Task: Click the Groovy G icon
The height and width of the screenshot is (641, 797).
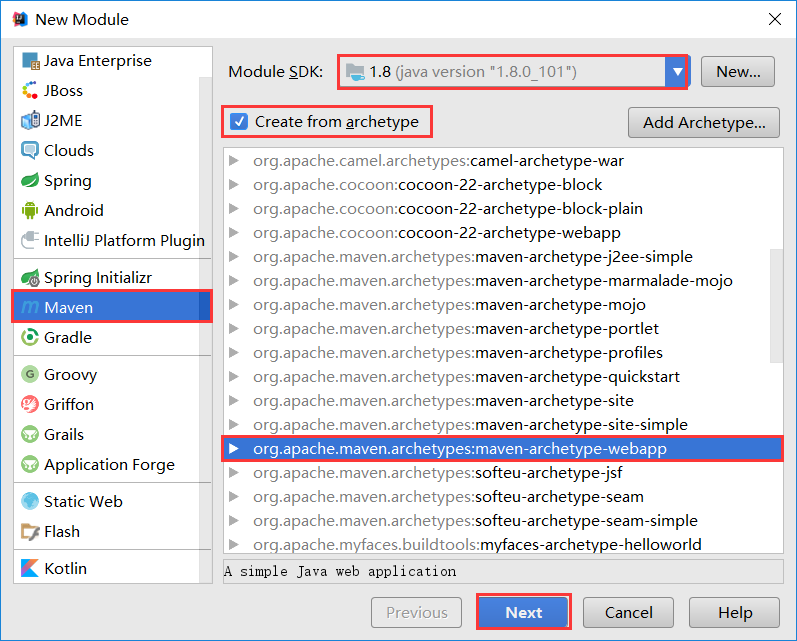Action: [x=30, y=375]
